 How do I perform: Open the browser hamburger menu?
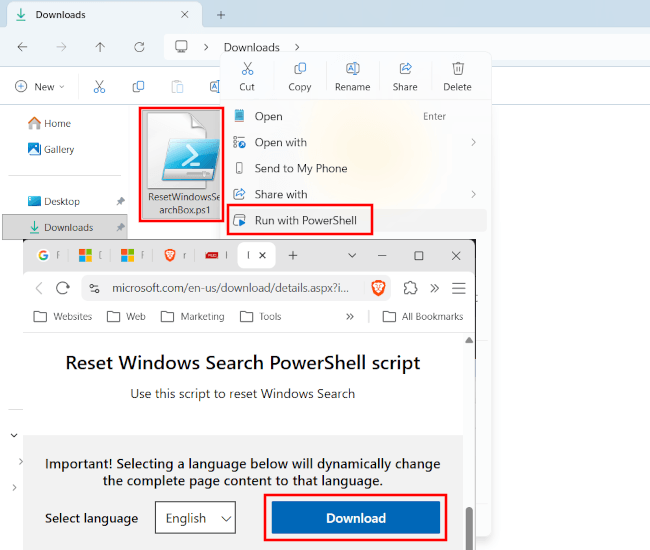[x=458, y=288]
